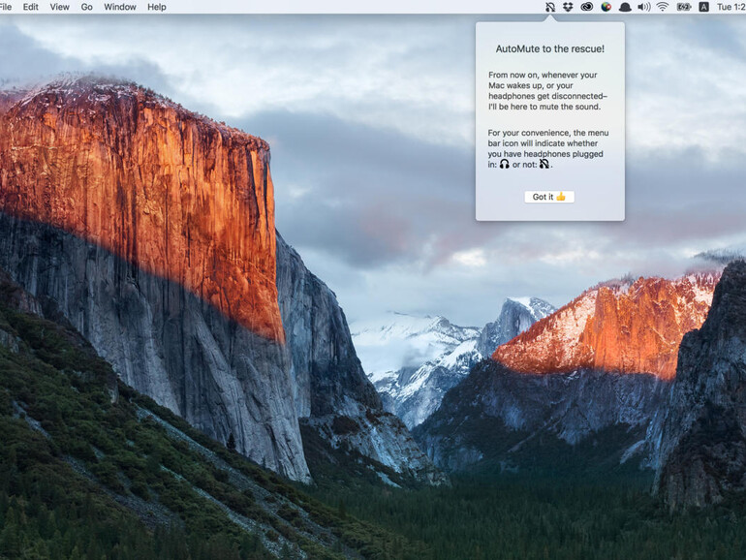Click the 'AutoMute to the rescue!' heading

[549, 48]
